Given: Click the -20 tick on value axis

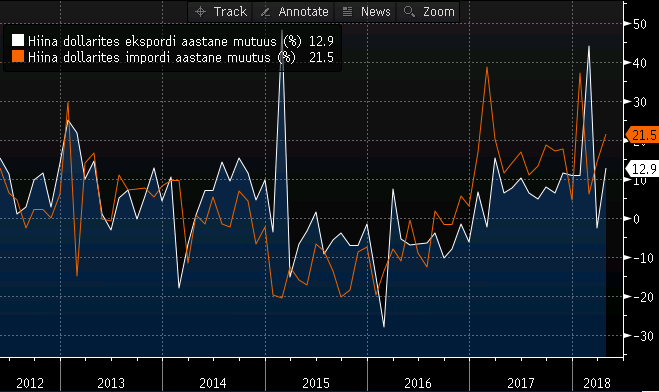Looking at the screenshot, I should pos(644,297).
